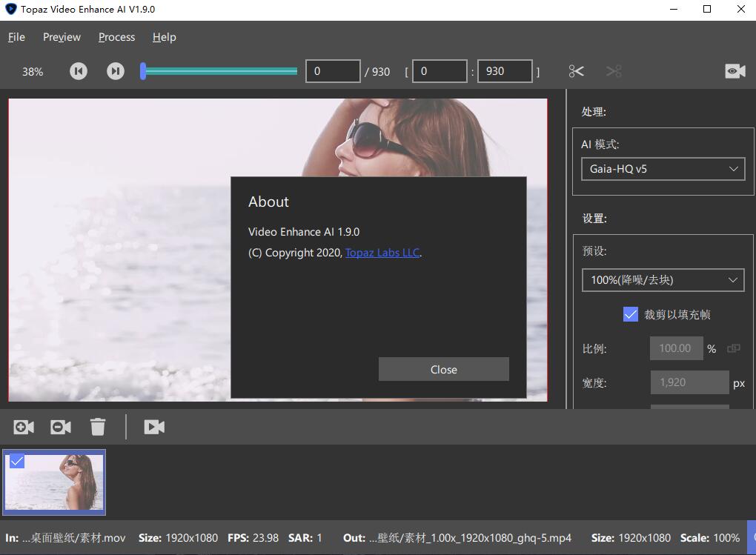Select the beach woman video thumbnail
The height and width of the screenshot is (555, 756).
54,482
